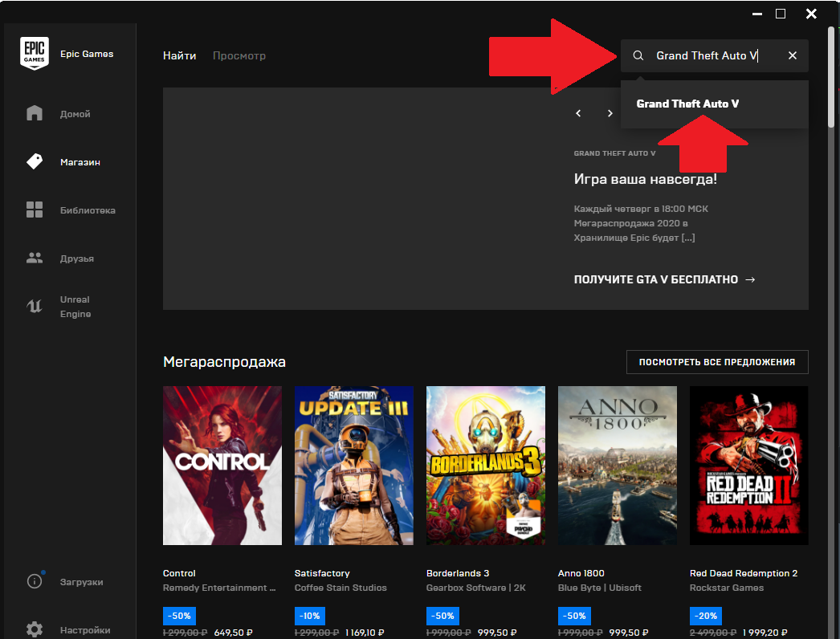
Task: Click the ПОЛУЧИТЕ GTA V БЕСПЛАТНО link
Action: [664, 279]
